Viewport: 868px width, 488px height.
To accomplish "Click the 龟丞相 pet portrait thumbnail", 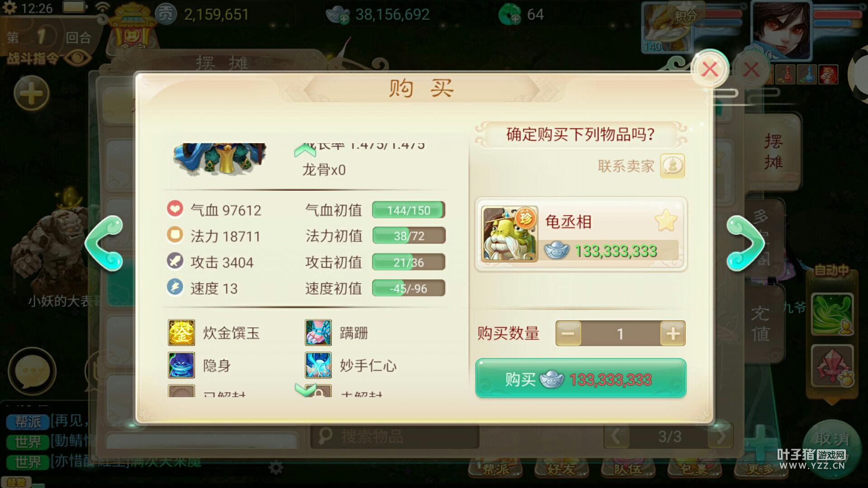I will click(509, 234).
